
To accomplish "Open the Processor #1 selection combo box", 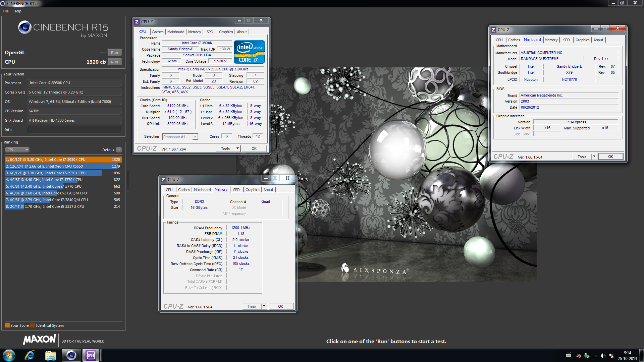I will tap(180, 137).
